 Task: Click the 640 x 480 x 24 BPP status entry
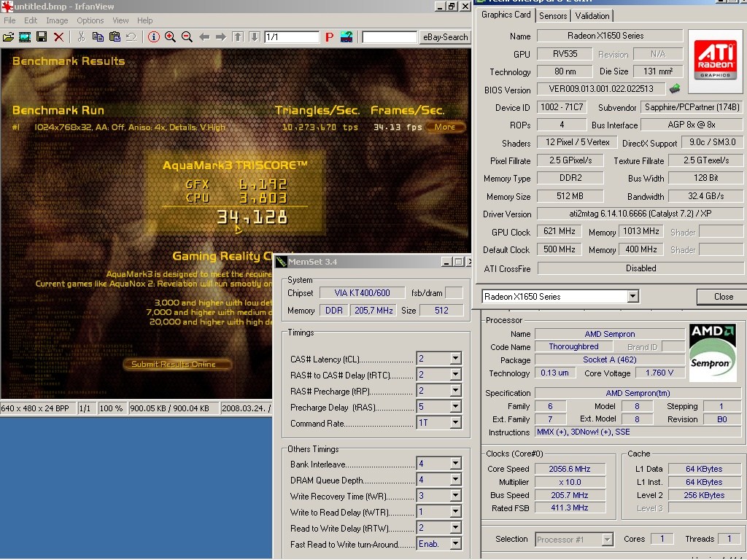pyautogui.click(x=38, y=408)
